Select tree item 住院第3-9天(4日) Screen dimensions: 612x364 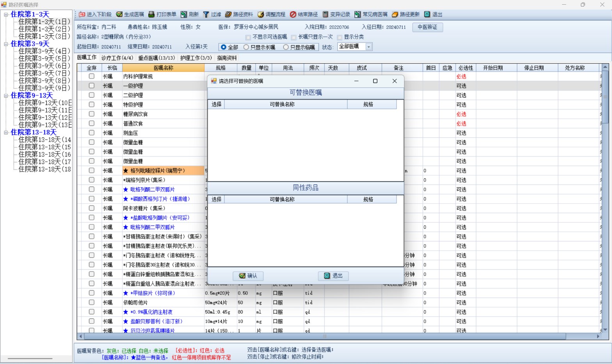coord(44,51)
